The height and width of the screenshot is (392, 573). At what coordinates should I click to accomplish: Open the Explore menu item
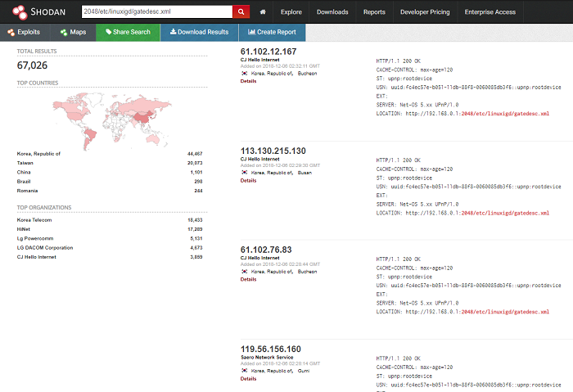(291, 12)
